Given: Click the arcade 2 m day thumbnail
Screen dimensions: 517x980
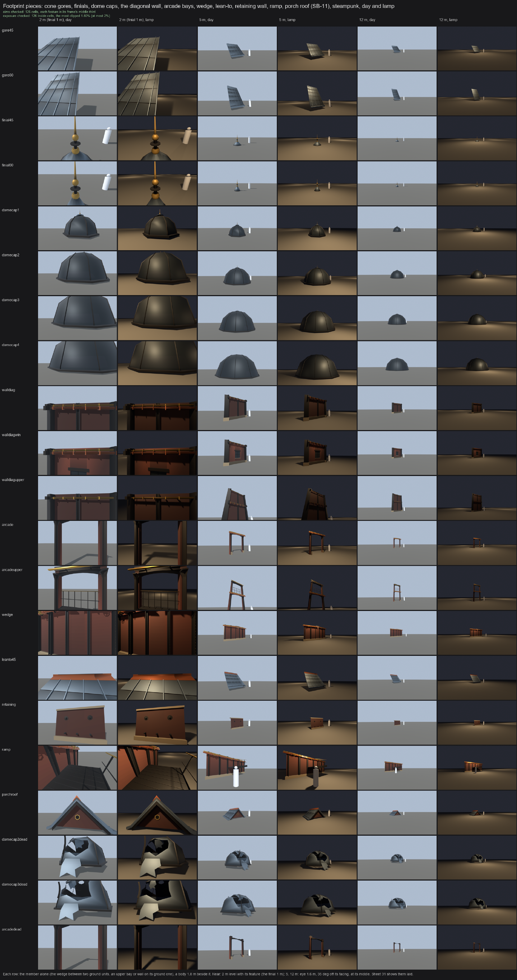Looking at the screenshot, I should click(x=77, y=543).
